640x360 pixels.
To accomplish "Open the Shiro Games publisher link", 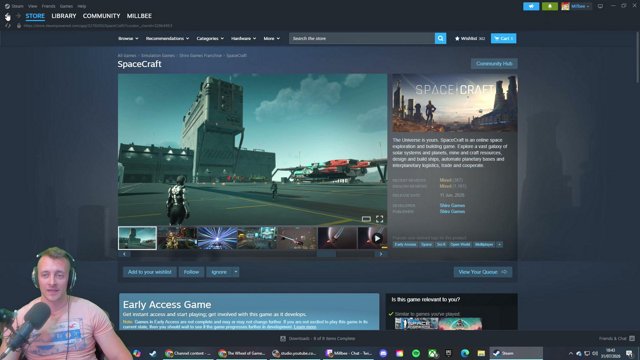I will (x=452, y=211).
